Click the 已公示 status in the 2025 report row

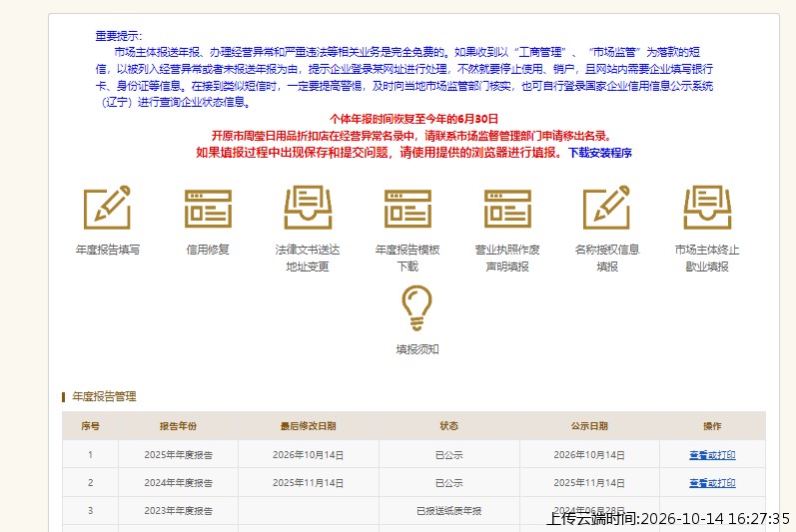(x=448, y=455)
